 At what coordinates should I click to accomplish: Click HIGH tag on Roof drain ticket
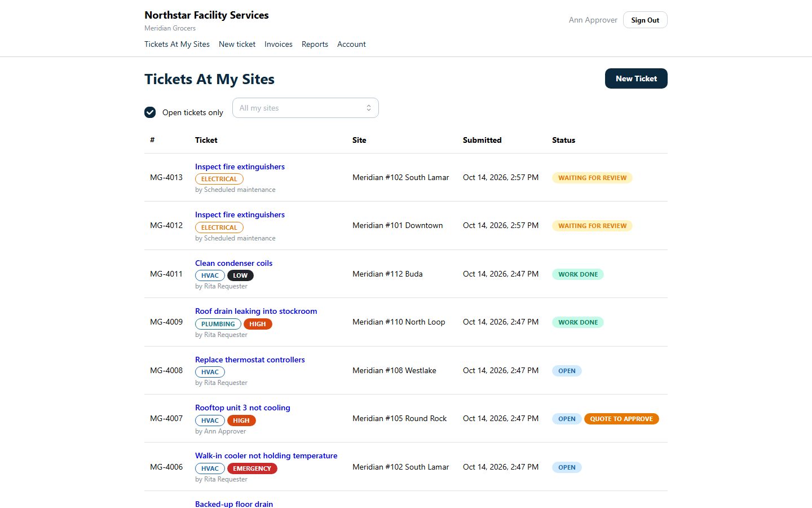[258, 324]
